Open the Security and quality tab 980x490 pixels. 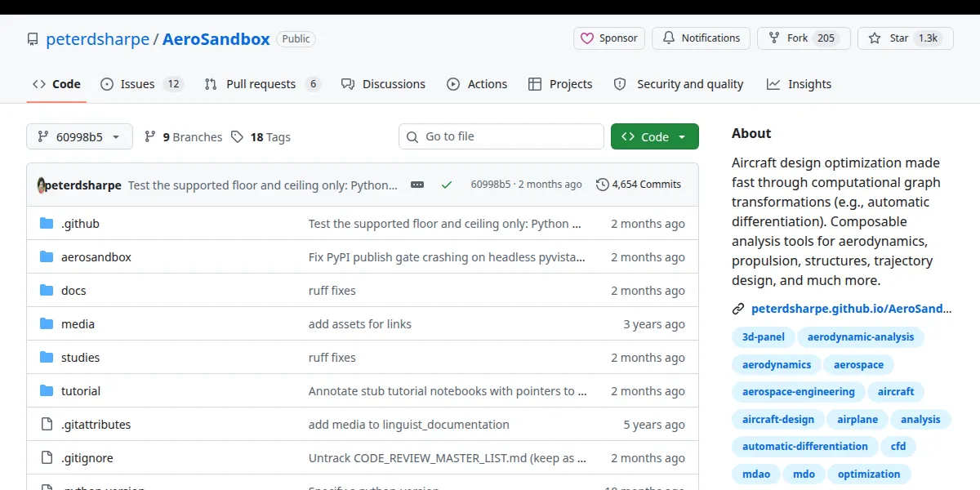click(679, 84)
